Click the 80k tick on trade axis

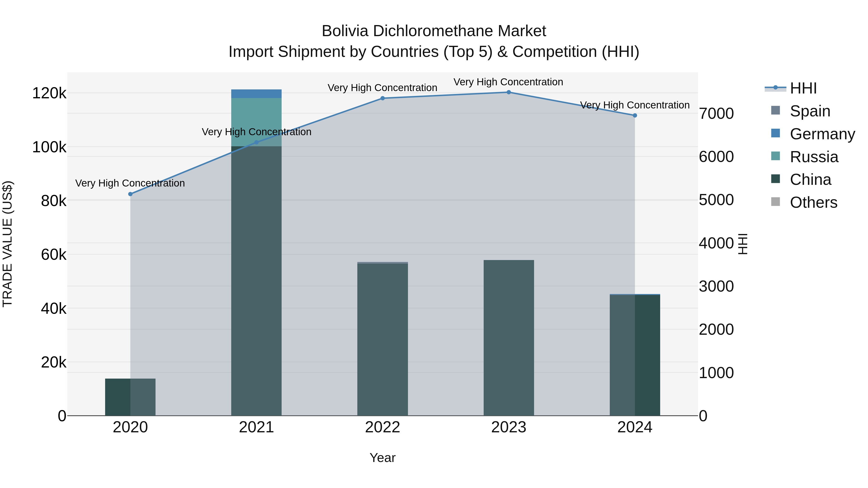[54, 201]
